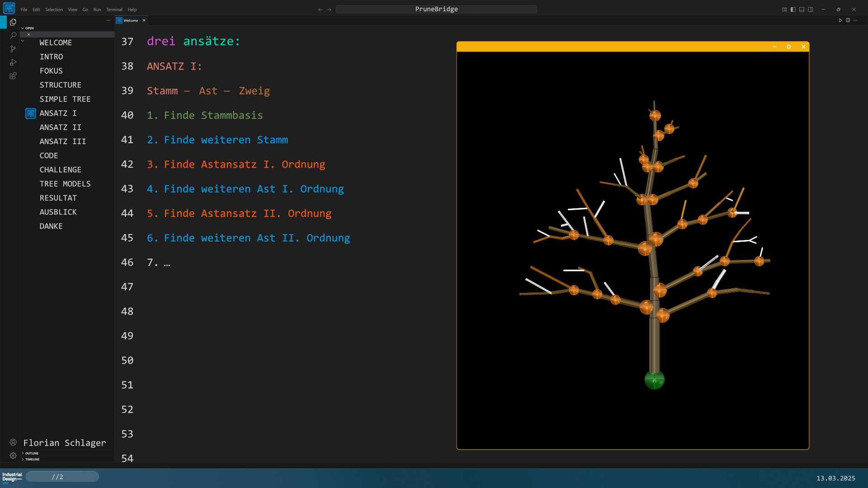868x488 pixels.
Task: Open the Manage gear icon
Action: [13, 455]
